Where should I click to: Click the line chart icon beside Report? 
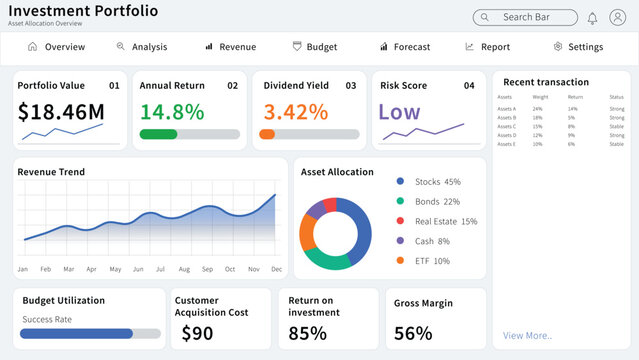coord(469,46)
